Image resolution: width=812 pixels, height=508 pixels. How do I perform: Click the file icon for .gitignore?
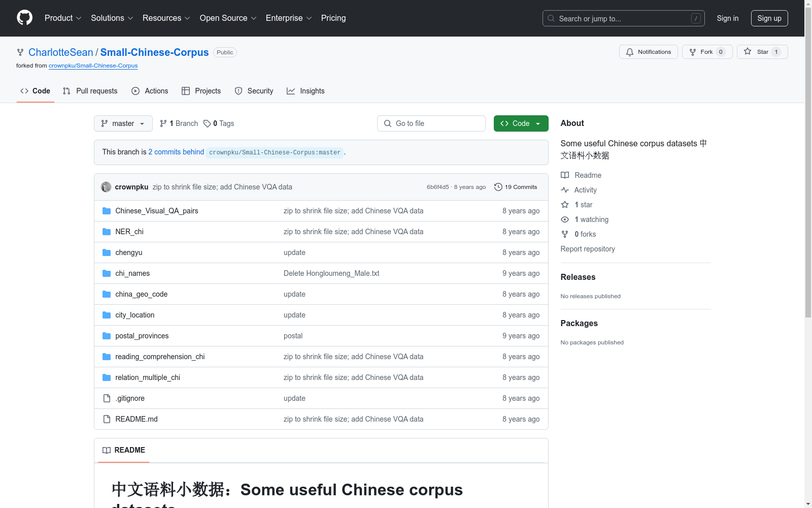tap(107, 398)
